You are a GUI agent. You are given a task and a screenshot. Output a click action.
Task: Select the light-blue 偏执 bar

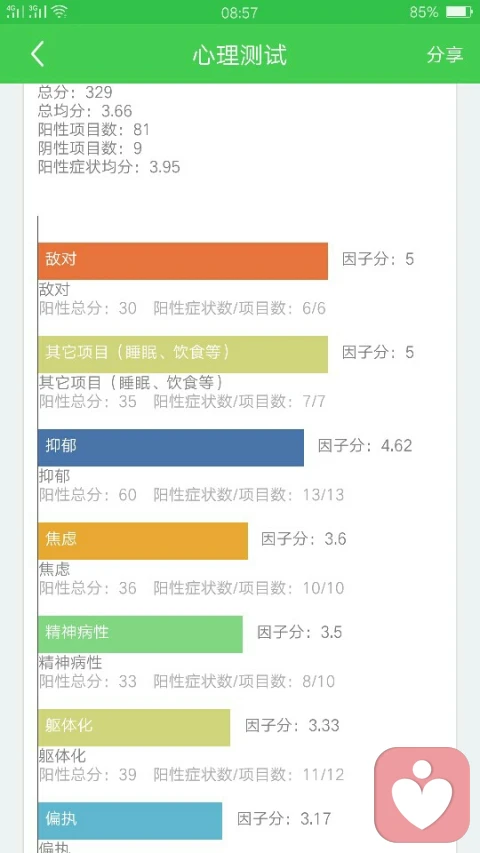(x=130, y=820)
